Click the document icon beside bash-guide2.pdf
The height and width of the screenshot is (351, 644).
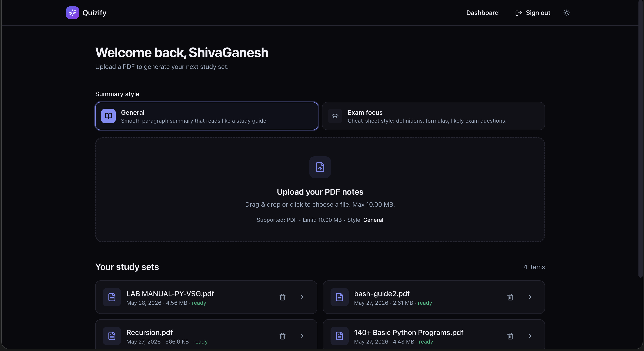pyautogui.click(x=339, y=297)
